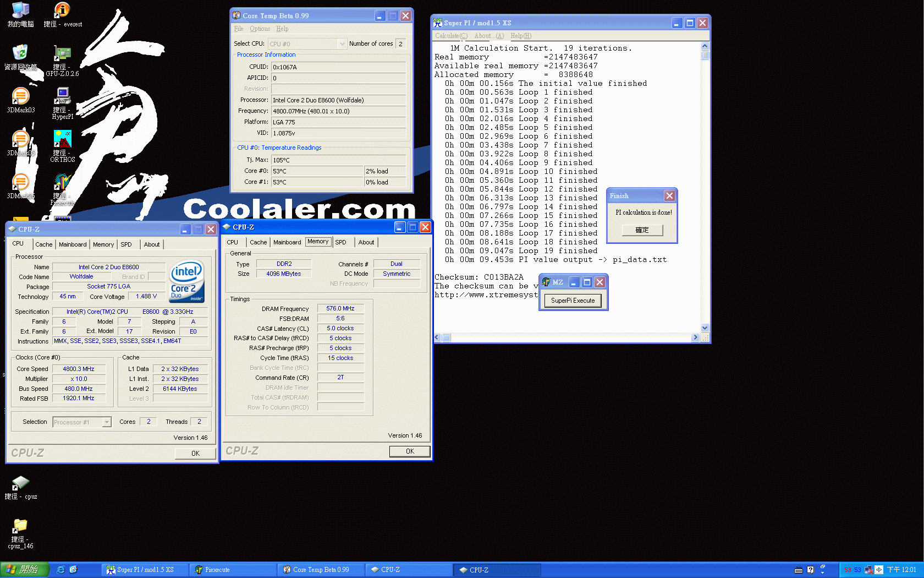Open the Recycle Bin desktop icon
924x578 pixels.
click(20, 57)
